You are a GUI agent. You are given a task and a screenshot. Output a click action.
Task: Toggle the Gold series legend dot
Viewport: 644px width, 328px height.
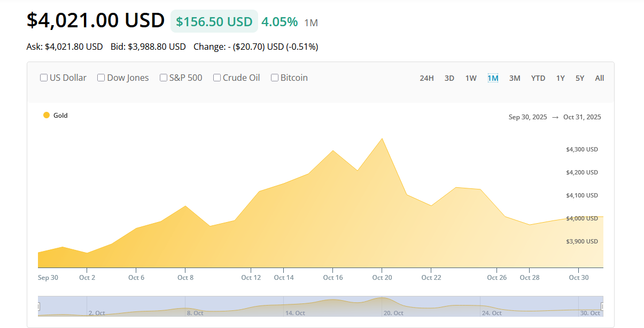[46, 115]
